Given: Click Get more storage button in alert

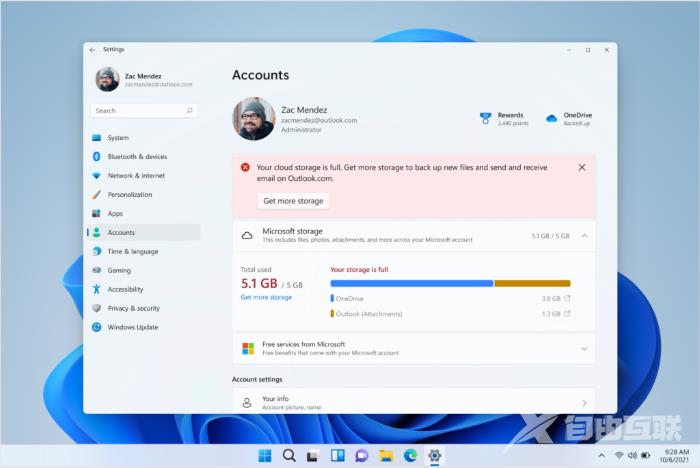Looking at the screenshot, I should click(x=293, y=201).
